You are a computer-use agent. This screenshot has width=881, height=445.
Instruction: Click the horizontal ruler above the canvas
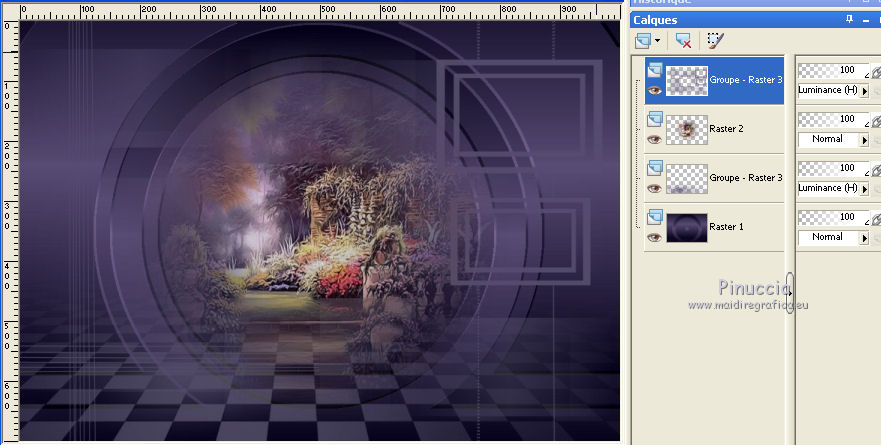pos(320,11)
